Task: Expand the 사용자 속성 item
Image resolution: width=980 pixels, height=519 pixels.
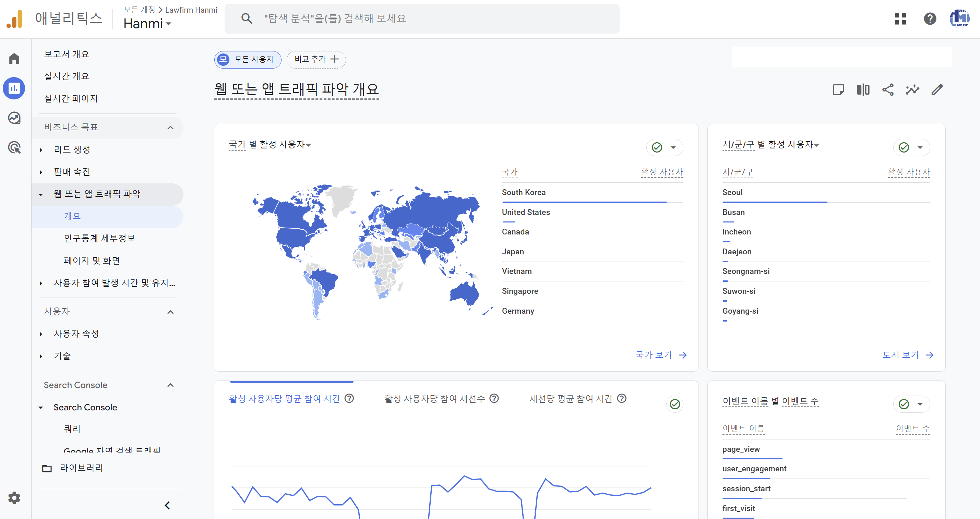Action: (41, 334)
